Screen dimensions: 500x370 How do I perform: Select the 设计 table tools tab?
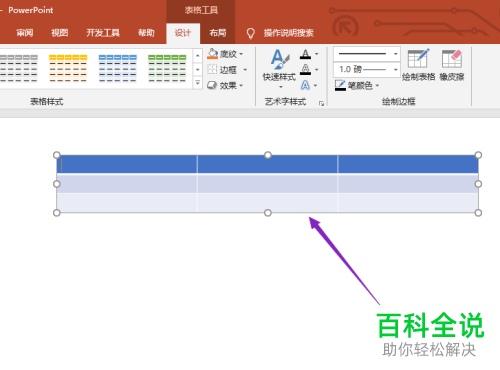(183, 33)
